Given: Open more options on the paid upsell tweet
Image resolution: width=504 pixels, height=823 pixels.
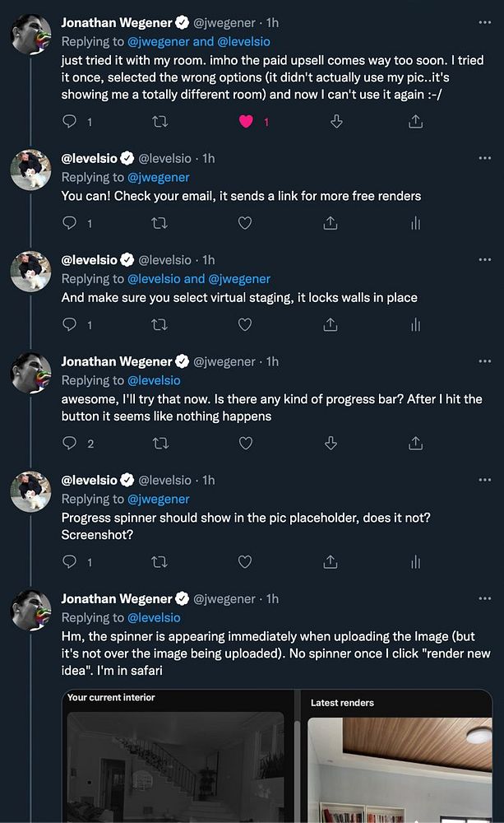Looking at the screenshot, I should point(483,22).
